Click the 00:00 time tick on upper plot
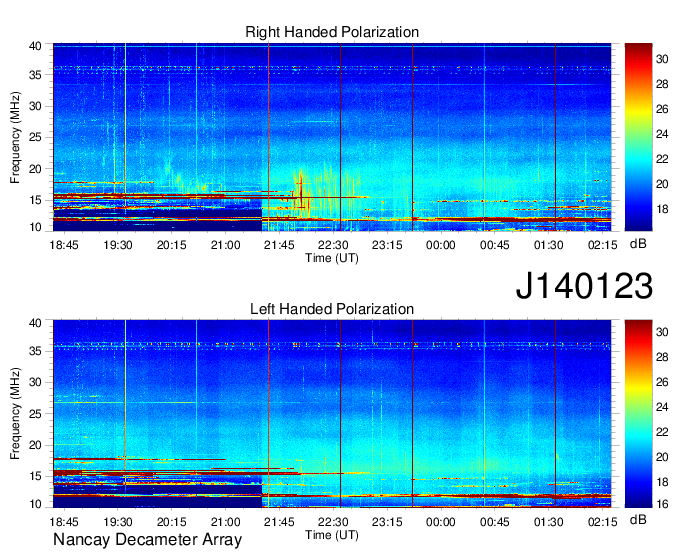The height and width of the screenshot is (552, 680). coord(441,245)
